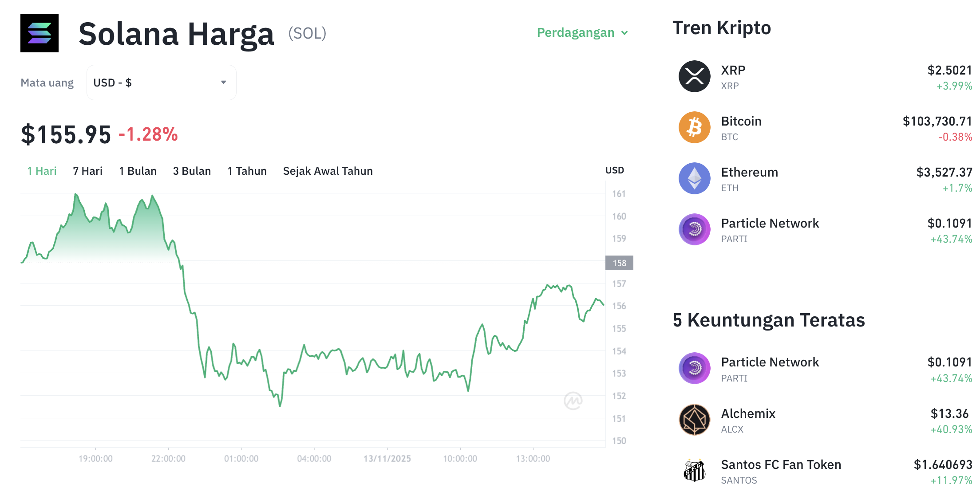Switch to the 7 Hari chart view

[87, 171]
